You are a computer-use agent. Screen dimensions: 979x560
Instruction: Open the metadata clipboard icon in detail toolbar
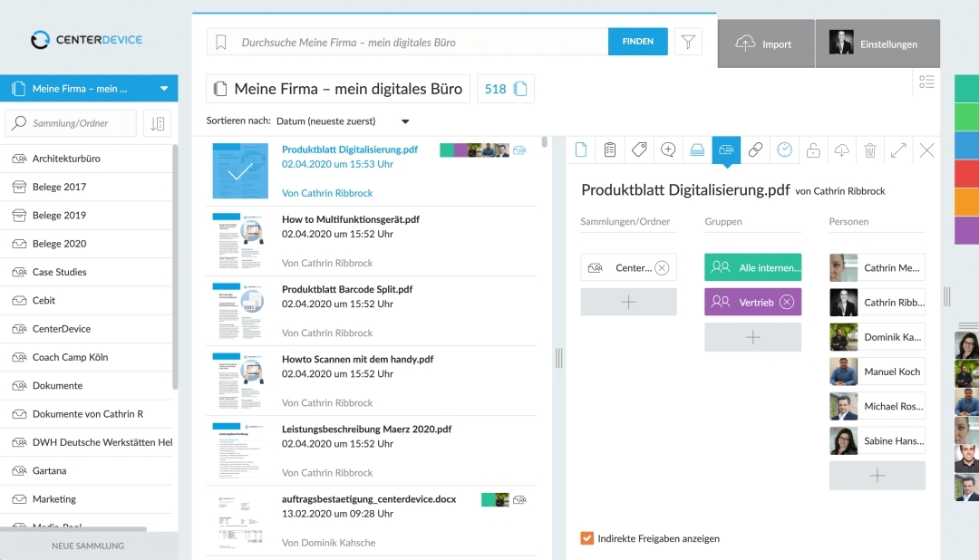pos(610,150)
